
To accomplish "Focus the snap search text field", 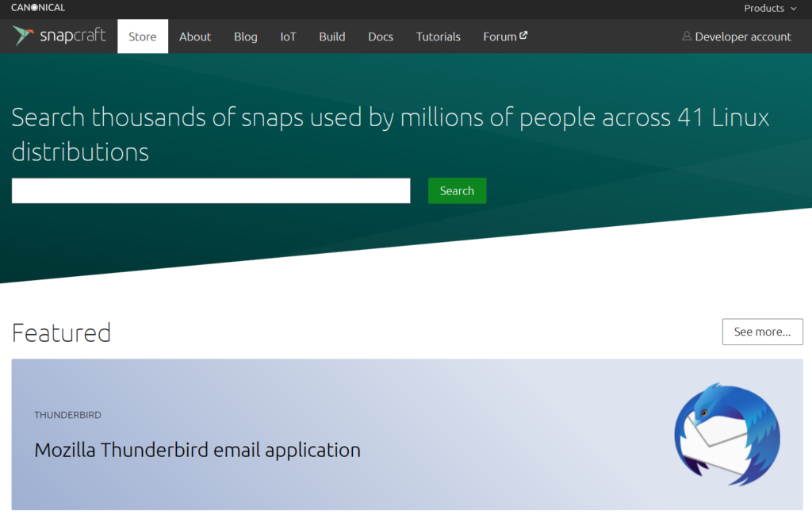I will point(211,190).
